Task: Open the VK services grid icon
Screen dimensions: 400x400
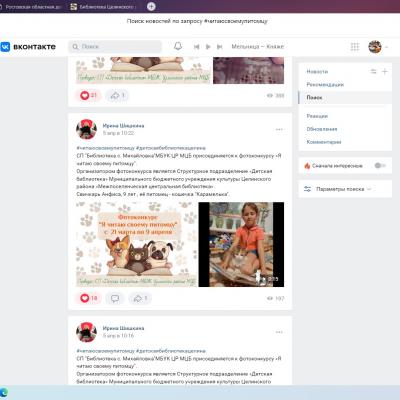Action: click(355, 47)
